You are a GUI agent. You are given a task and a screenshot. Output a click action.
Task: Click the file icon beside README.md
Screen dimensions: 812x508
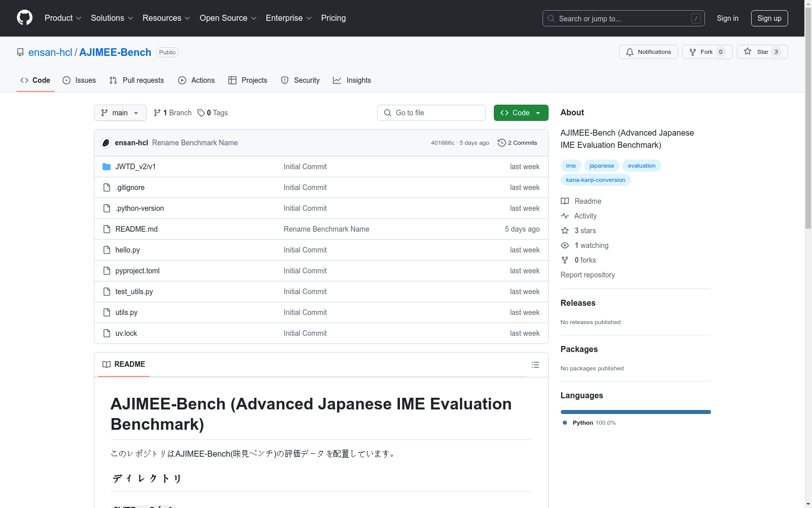[x=107, y=229]
